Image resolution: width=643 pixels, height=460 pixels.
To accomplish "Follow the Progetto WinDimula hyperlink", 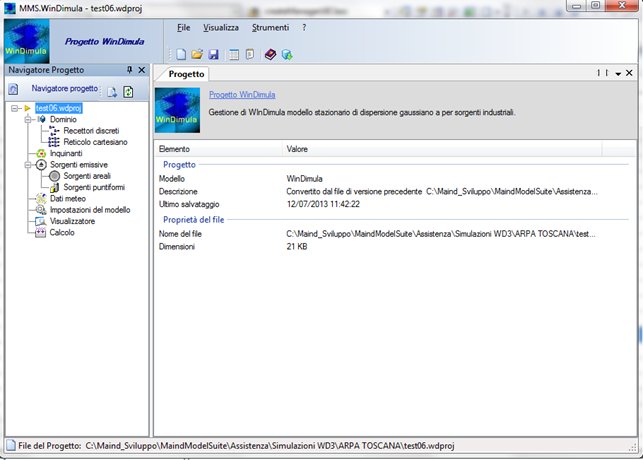I will click(242, 95).
